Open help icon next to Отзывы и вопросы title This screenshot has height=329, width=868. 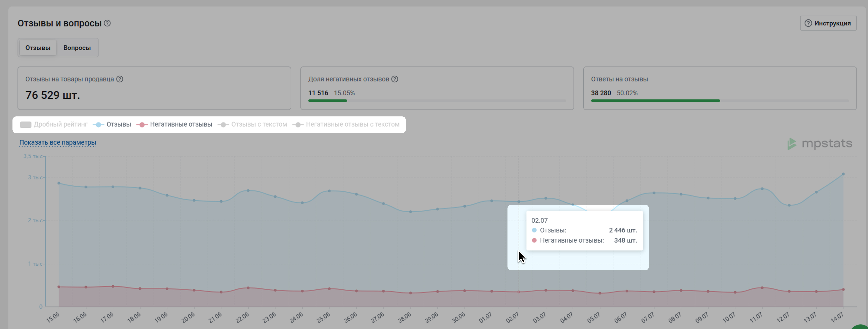click(107, 23)
